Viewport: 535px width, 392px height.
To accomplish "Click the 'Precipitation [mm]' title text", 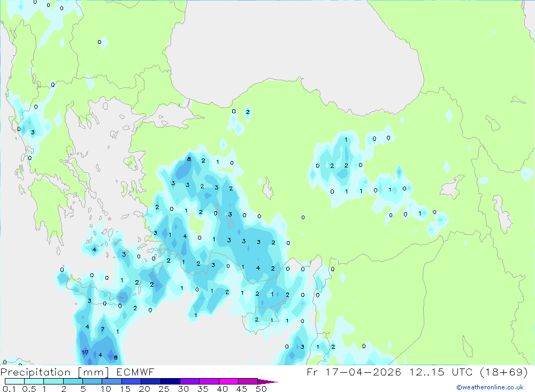I will click(55, 372).
